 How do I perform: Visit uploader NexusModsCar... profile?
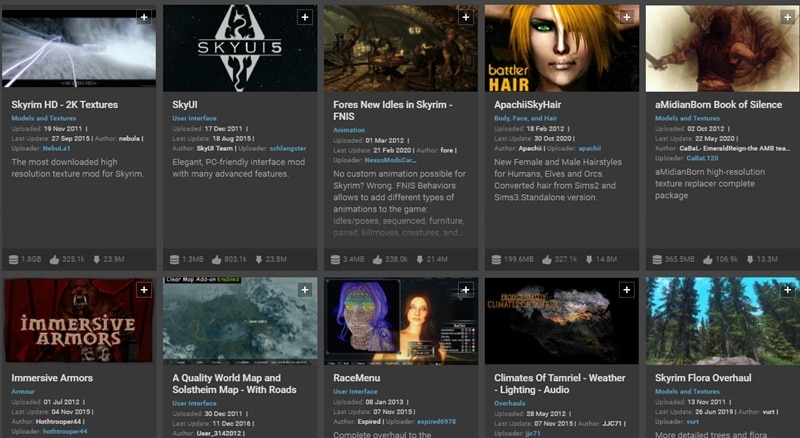point(390,160)
